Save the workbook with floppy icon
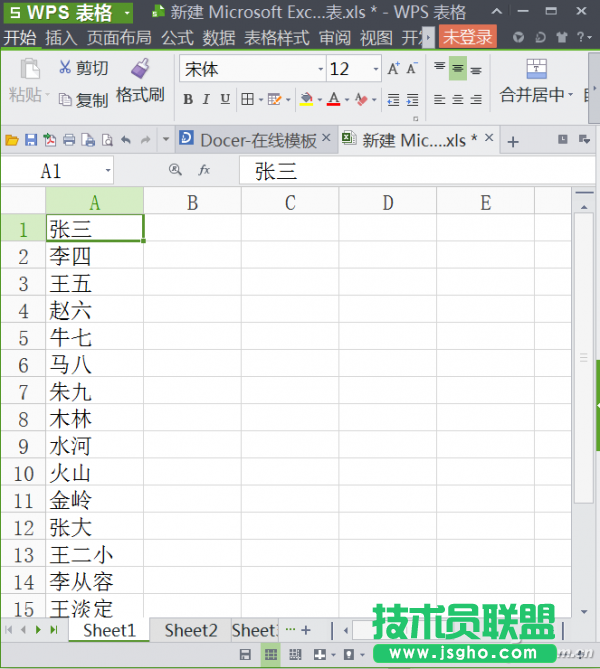Screen dimensions: 600x669 31,140
